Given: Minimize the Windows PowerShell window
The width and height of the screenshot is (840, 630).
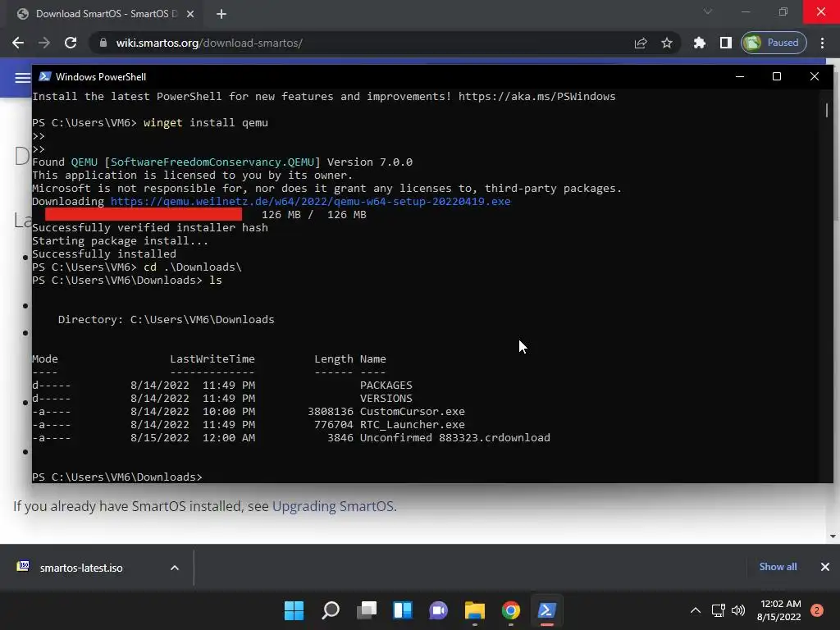Looking at the screenshot, I should click(740, 76).
